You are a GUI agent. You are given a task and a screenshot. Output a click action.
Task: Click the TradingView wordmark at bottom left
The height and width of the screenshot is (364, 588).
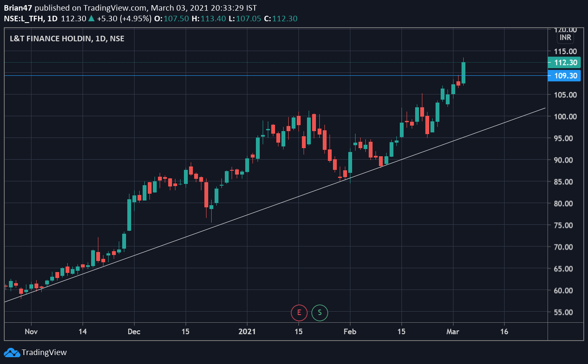pyautogui.click(x=44, y=353)
